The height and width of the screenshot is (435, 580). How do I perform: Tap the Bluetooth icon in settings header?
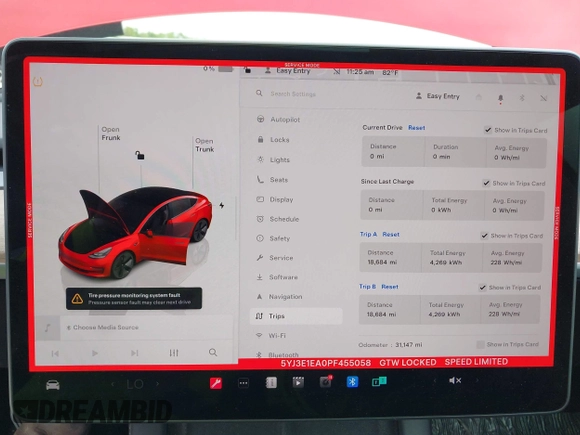522,98
